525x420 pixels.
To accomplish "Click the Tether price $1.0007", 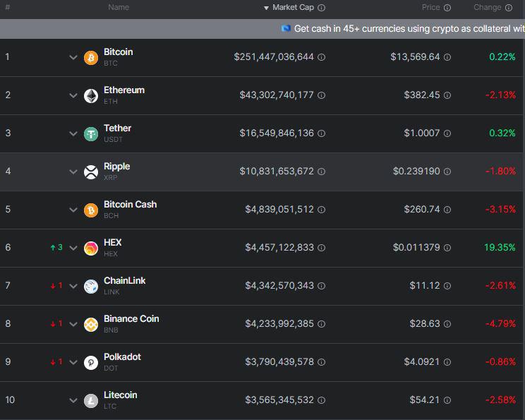I will (422, 133).
